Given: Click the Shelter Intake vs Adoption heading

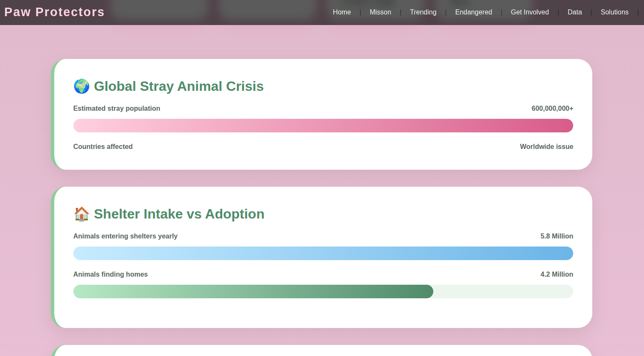Looking at the screenshot, I should [179, 214].
